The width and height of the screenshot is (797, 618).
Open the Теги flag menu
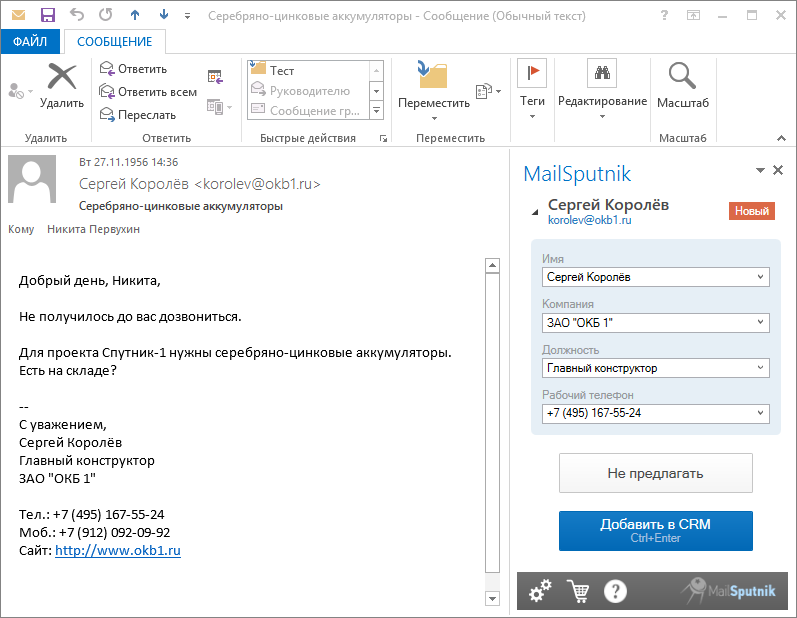[532, 89]
